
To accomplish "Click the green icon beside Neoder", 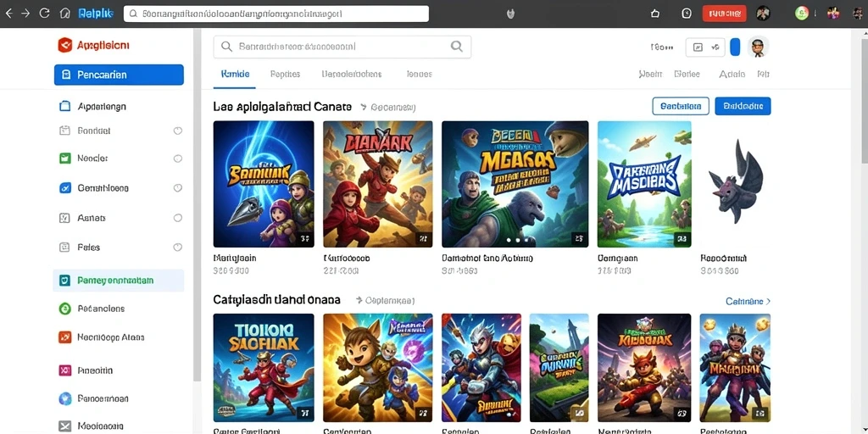I will tap(64, 159).
